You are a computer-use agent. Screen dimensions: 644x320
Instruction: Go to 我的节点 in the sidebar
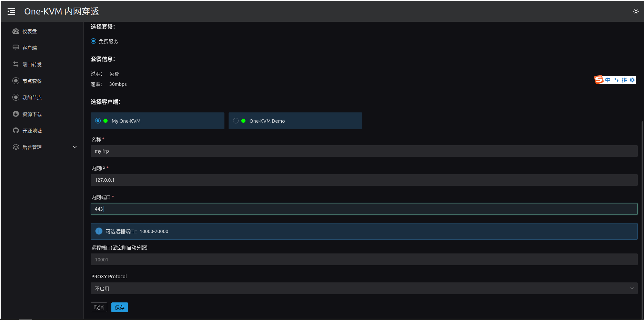pyautogui.click(x=32, y=98)
